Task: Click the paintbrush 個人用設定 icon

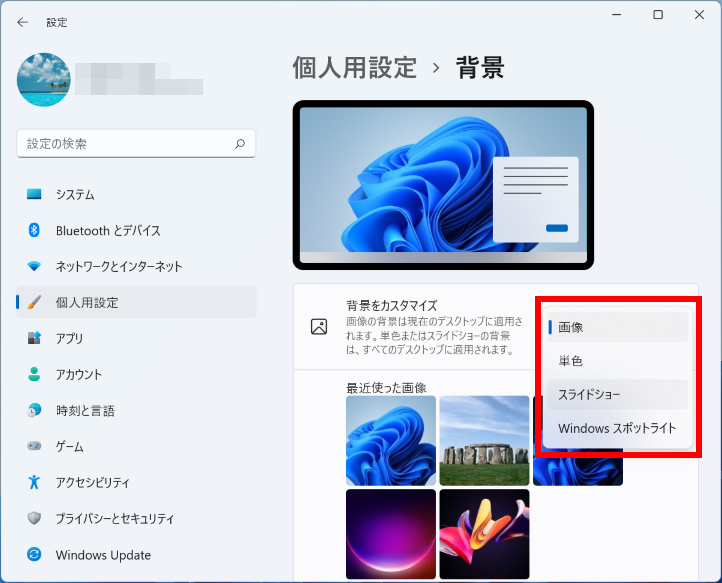Action: [x=34, y=302]
